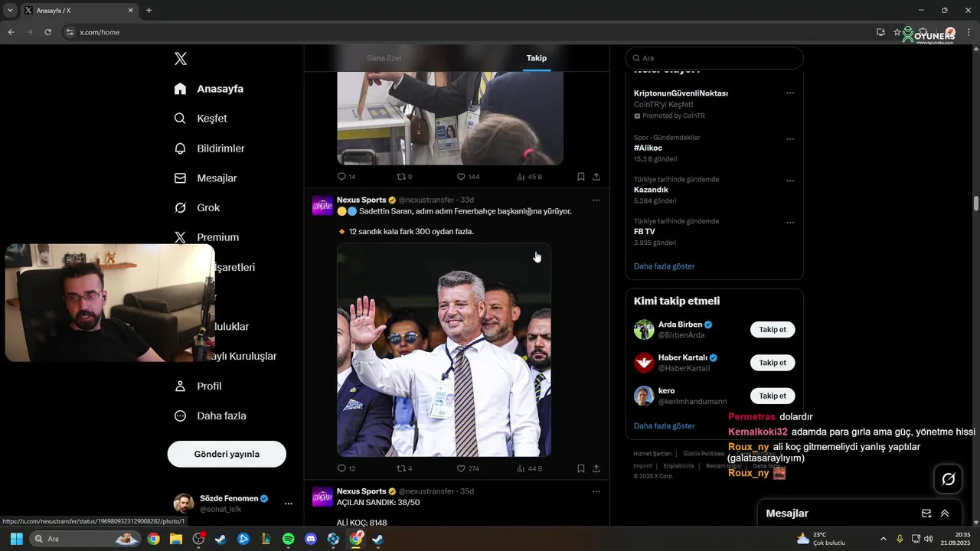Open Bildirimler notifications
This screenshot has height=551, width=980.
coord(209,148)
